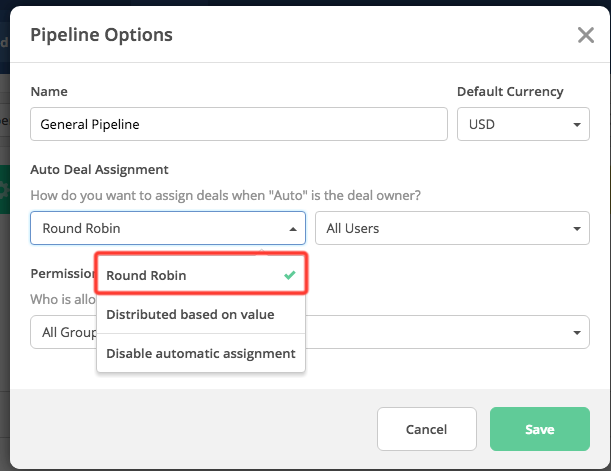Click the Default Currency label
This screenshot has width=611, height=471.
tap(510, 91)
